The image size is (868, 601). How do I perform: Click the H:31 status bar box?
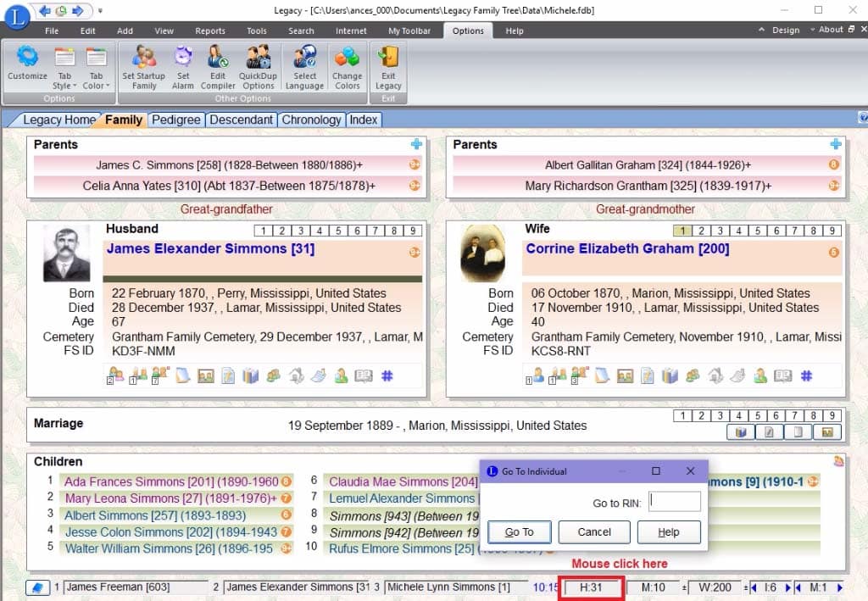[x=591, y=587]
